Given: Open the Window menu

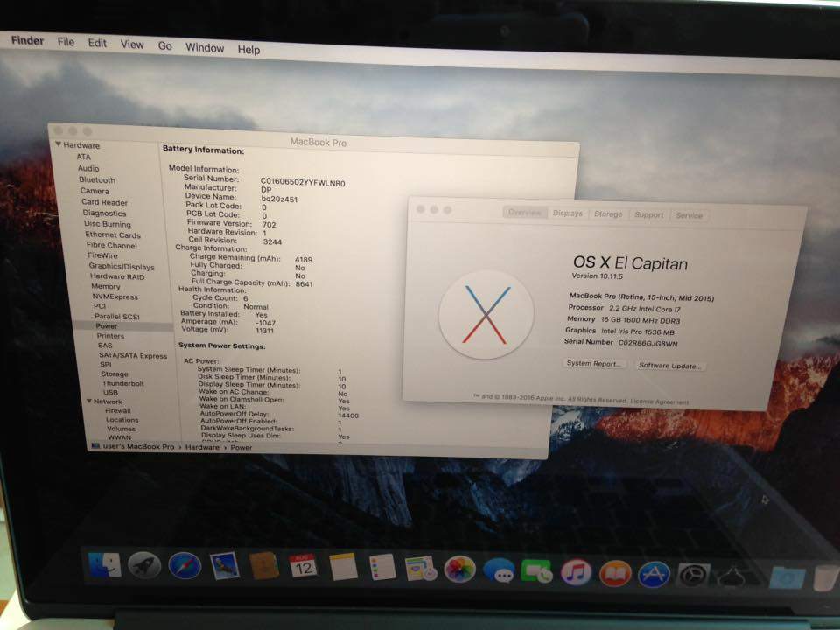Looking at the screenshot, I should [x=205, y=47].
